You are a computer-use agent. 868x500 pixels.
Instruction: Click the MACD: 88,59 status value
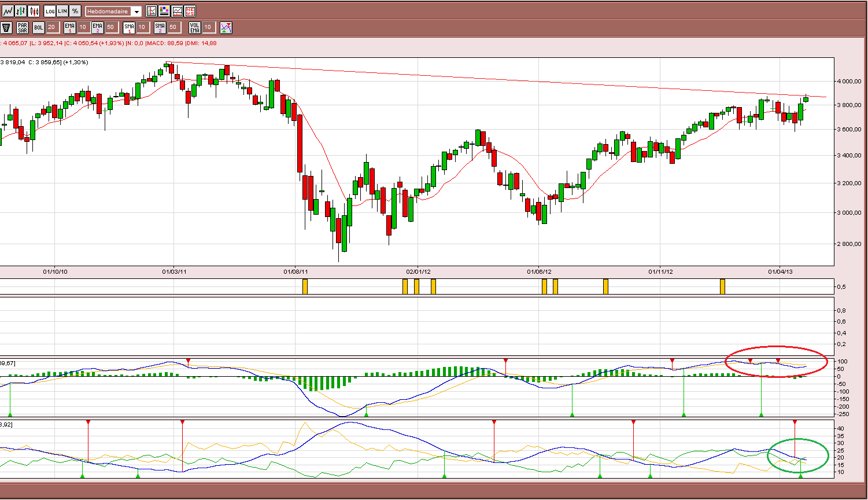coord(165,43)
